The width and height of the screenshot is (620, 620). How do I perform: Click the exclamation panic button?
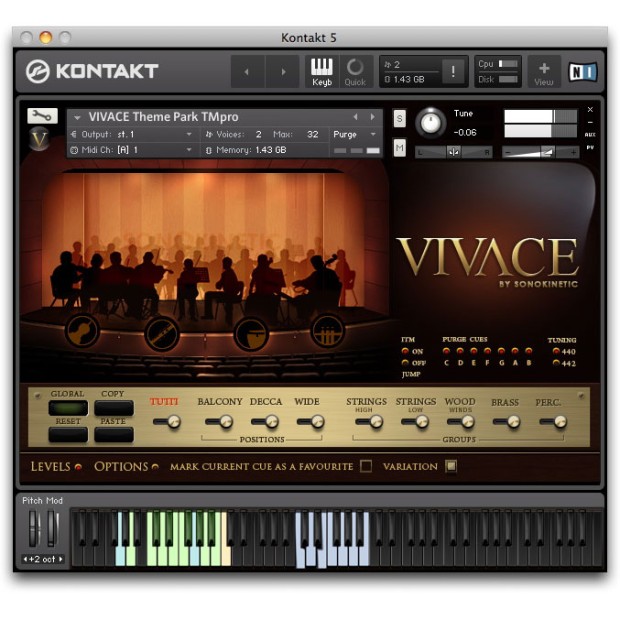pyautogui.click(x=453, y=72)
